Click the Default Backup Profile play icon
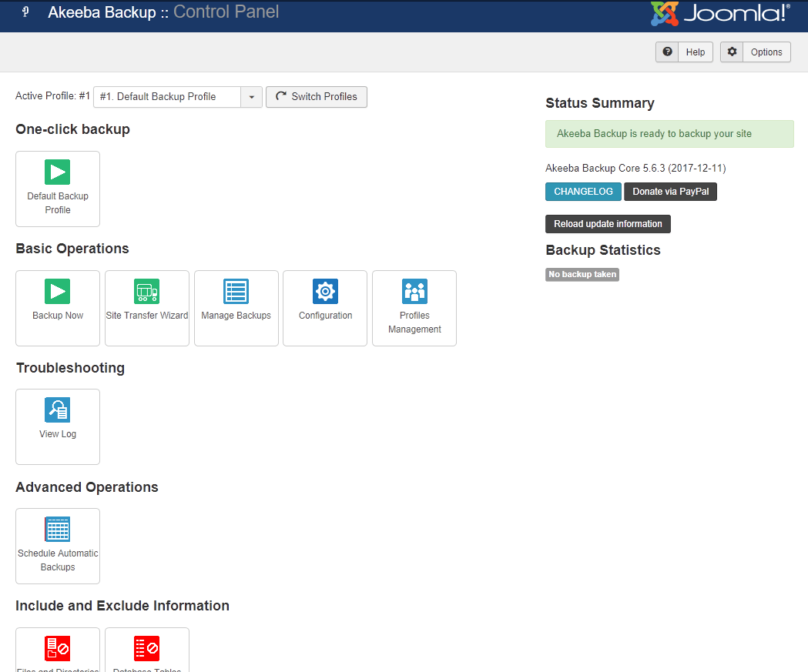 tap(57, 172)
